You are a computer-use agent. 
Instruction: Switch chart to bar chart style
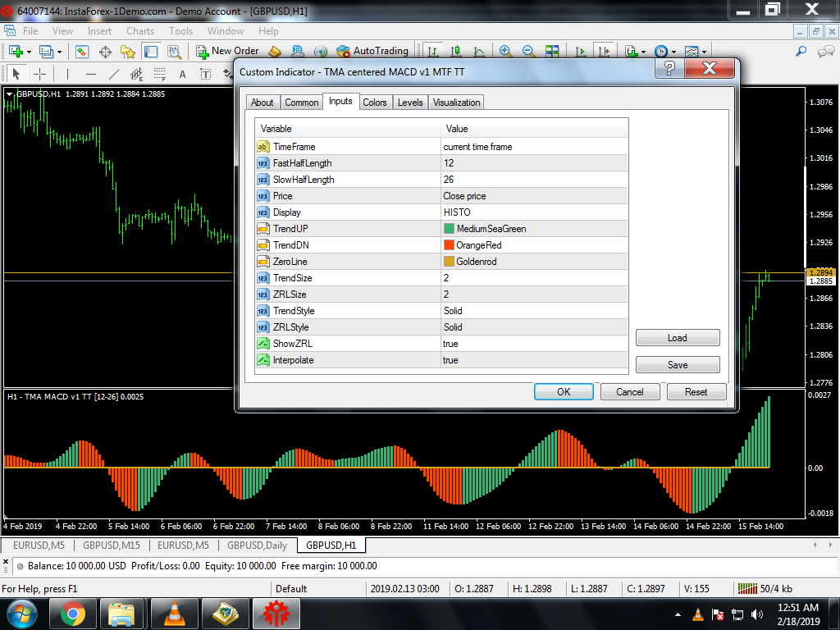click(432, 52)
